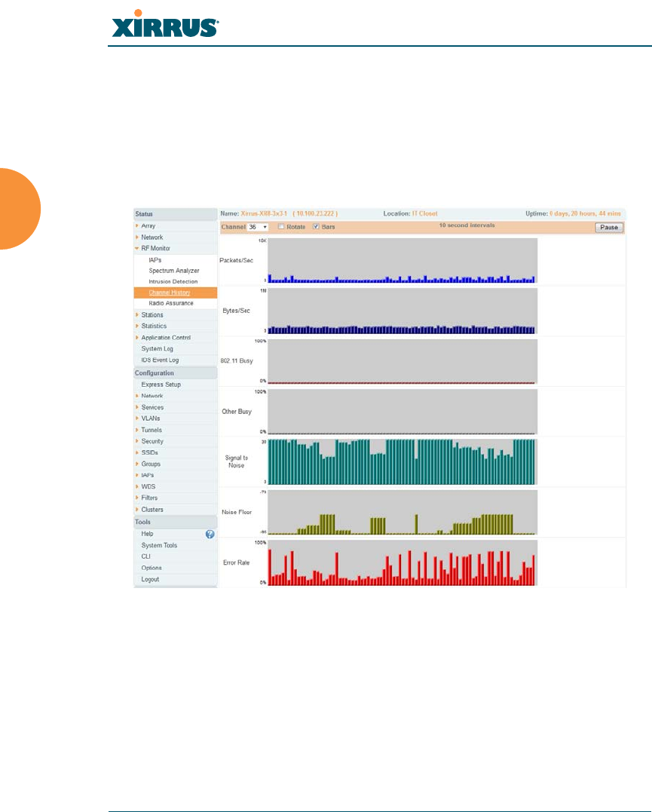Enable the Rotate checkbox
Image resolution: width=652 pixels, height=812 pixels.
click(281, 226)
